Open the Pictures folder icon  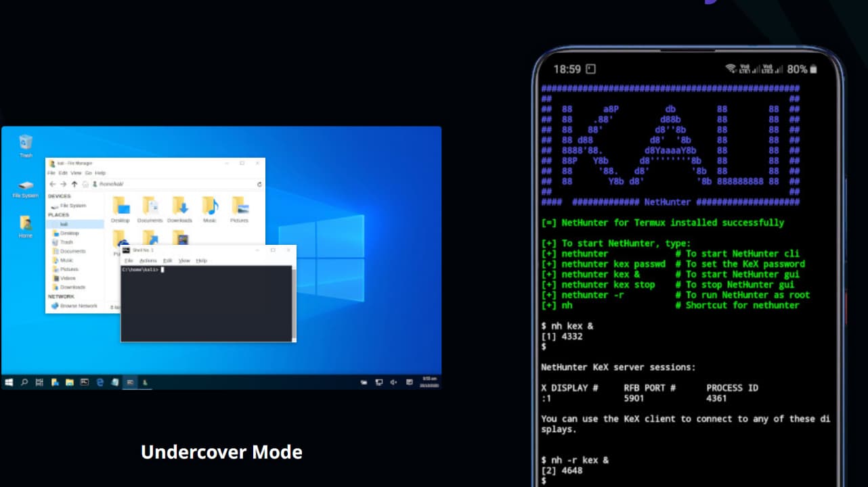[x=239, y=210]
